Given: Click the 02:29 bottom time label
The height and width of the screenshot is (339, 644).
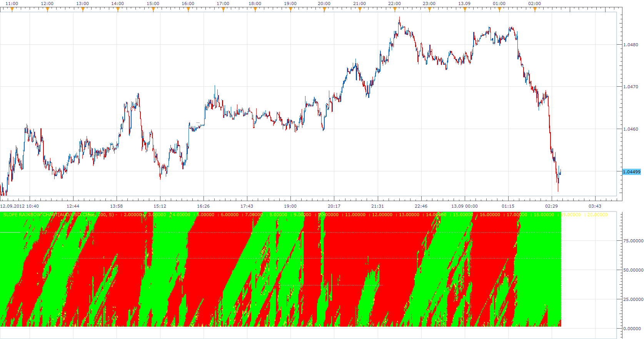Looking at the screenshot, I should click(551, 206).
